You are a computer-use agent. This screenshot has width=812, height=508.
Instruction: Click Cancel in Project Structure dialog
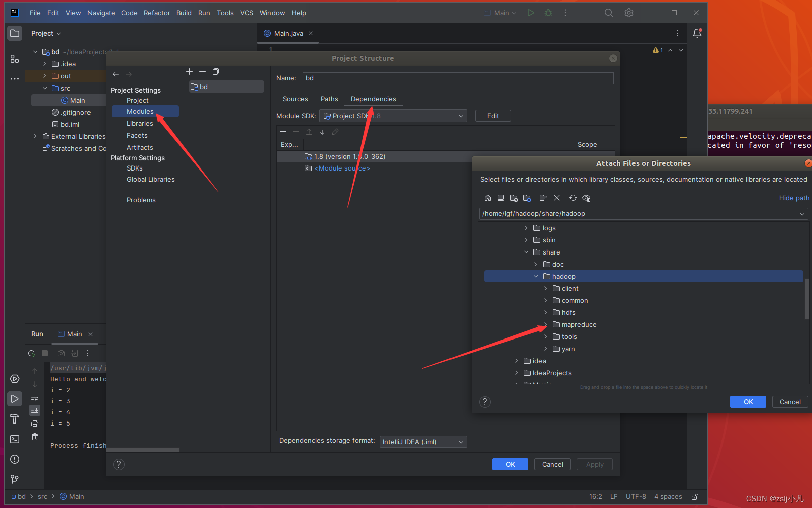coord(553,465)
